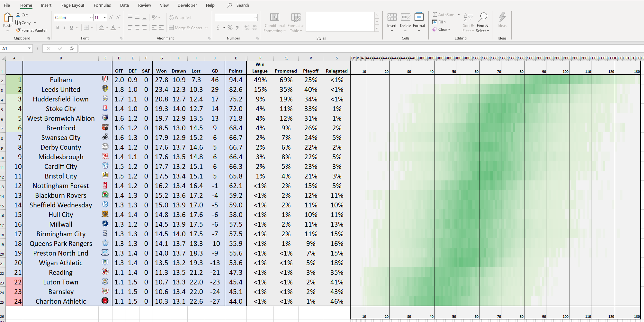The height and width of the screenshot is (322, 644).
Task: Apply Comma Style number format
Action: tap(237, 28)
